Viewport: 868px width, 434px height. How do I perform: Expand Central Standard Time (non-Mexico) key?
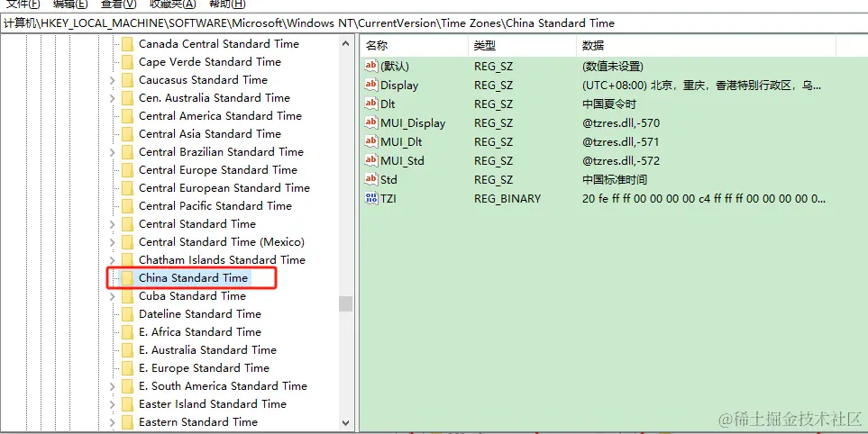pos(113,224)
